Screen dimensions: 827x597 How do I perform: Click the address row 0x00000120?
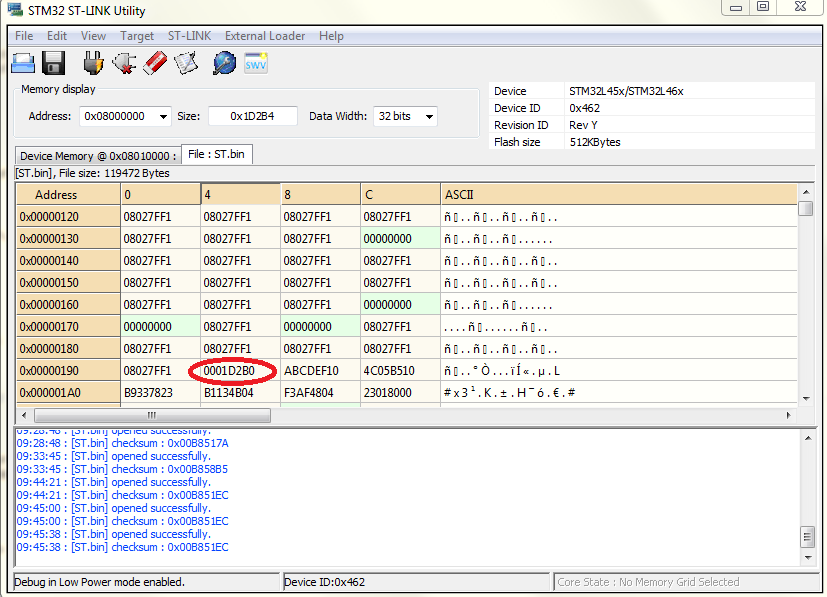tap(69, 217)
